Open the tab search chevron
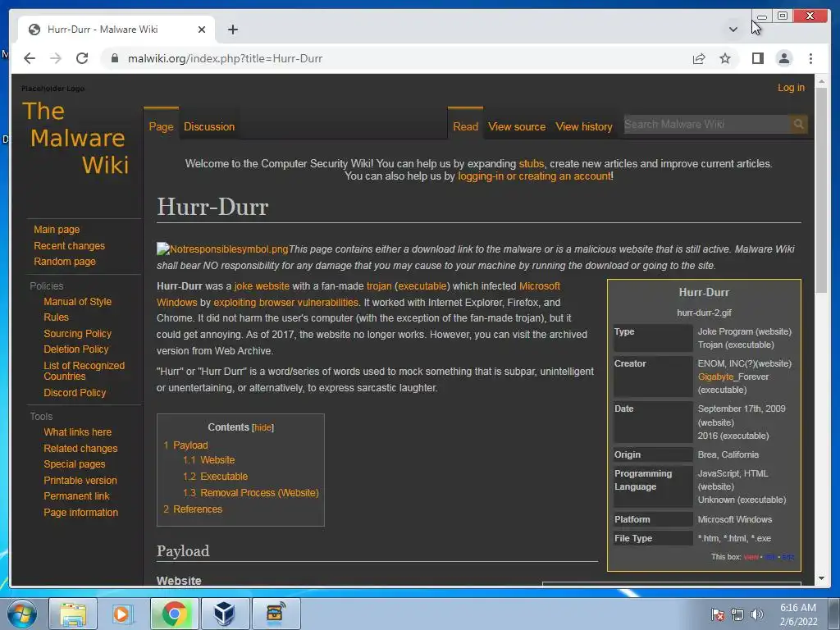This screenshot has height=630, width=840. pyautogui.click(x=733, y=30)
